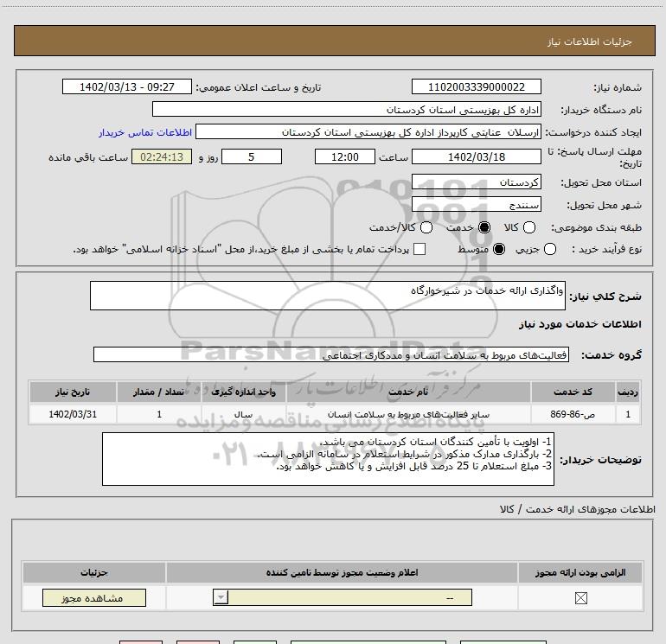The image size is (666, 644).
Task: Click the service code cell ص-86-869
Action: coord(573,414)
